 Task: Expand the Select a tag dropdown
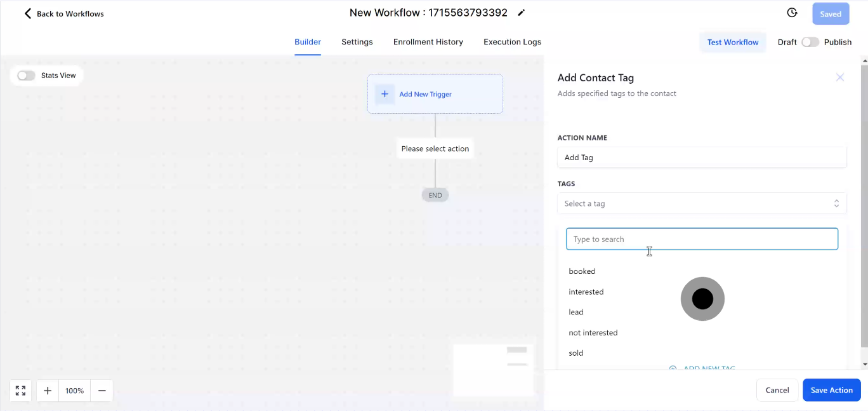pyautogui.click(x=701, y=204)
